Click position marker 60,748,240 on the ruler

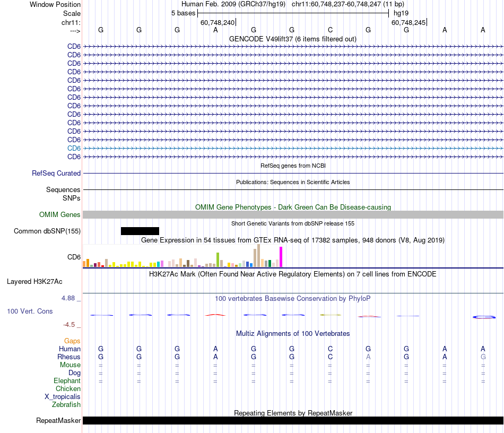218,22
